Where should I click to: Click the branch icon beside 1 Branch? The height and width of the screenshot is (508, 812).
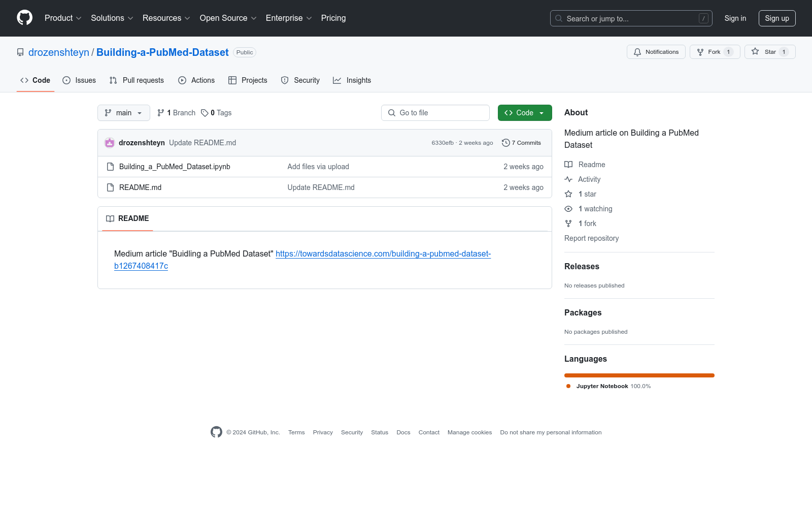coord(161,113)
